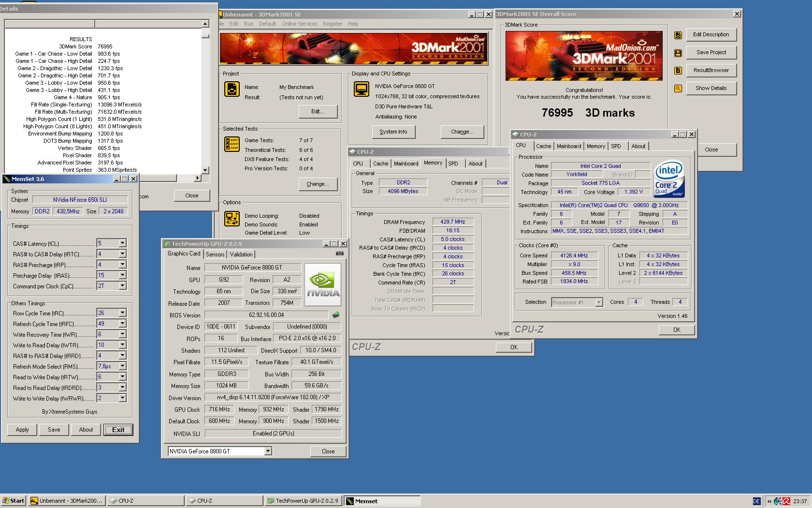Screen dimensions: 812x508
Task: Click the ResultBrowser button
Action: (x=711, y=71)
